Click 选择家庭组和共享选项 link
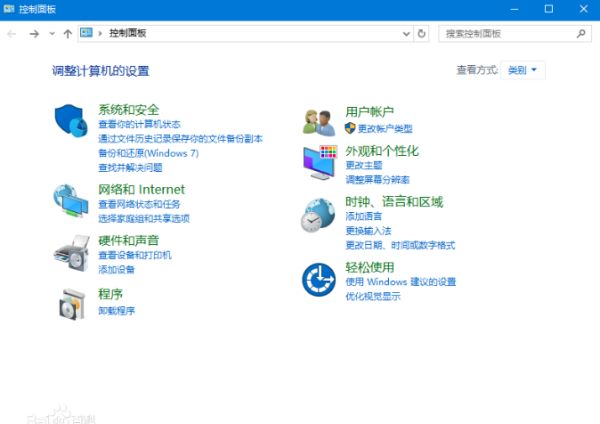This screenshot has height=424, width=600. [144, 219]
